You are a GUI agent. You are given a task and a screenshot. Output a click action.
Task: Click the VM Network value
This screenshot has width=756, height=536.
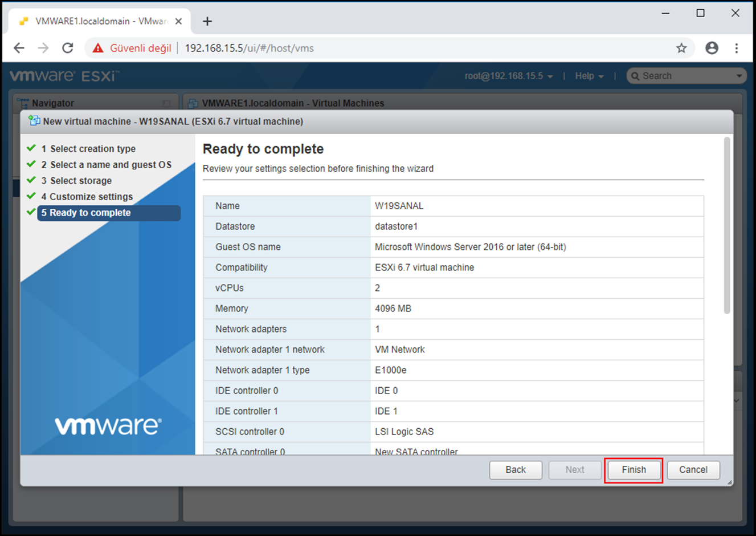coord(399,350)
